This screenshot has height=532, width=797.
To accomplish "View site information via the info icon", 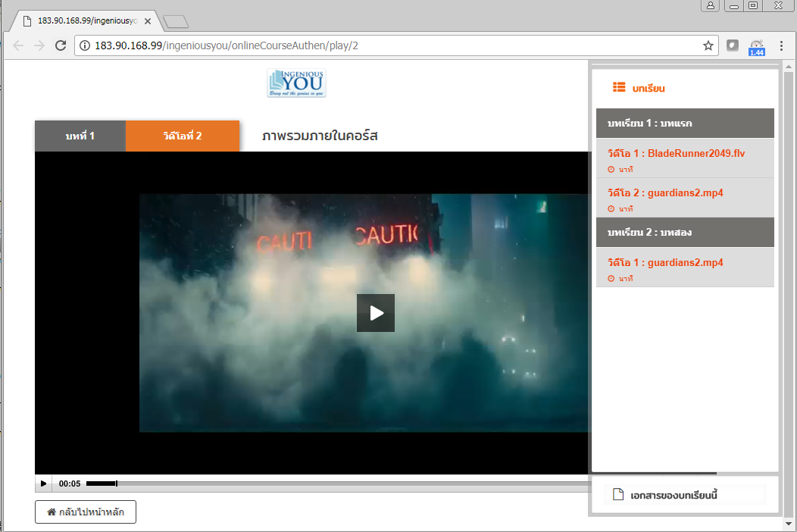I will tap(85, 45).
